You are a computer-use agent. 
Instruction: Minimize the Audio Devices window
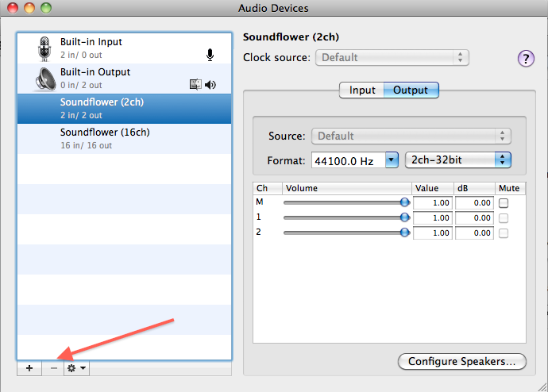tap(29, 8)
